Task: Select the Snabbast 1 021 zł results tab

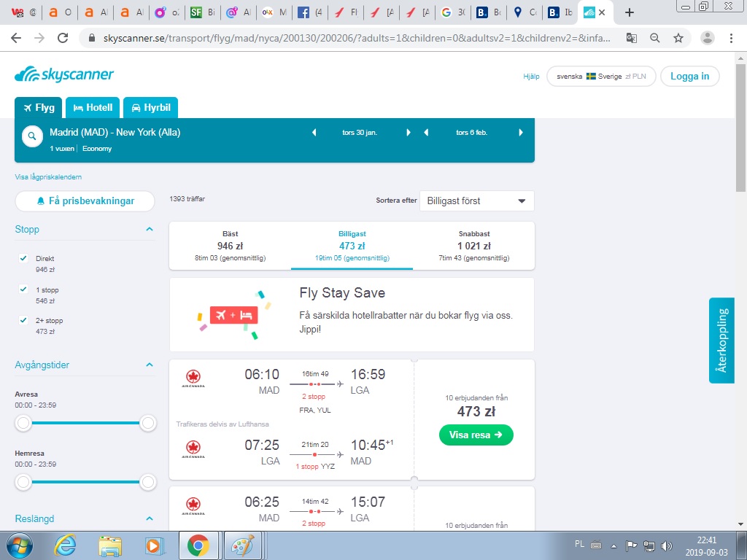Action: point(474,246)
